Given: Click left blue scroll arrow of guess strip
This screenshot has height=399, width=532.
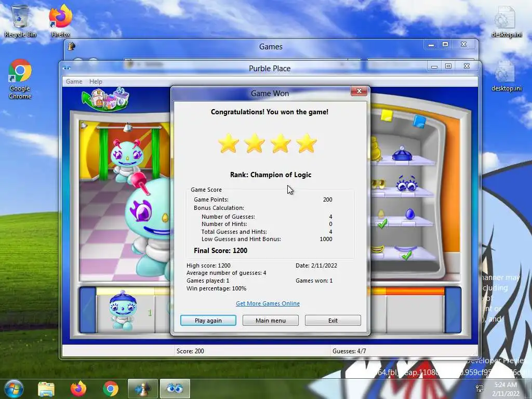Looking at the screenshot, I should coord(88,310).
